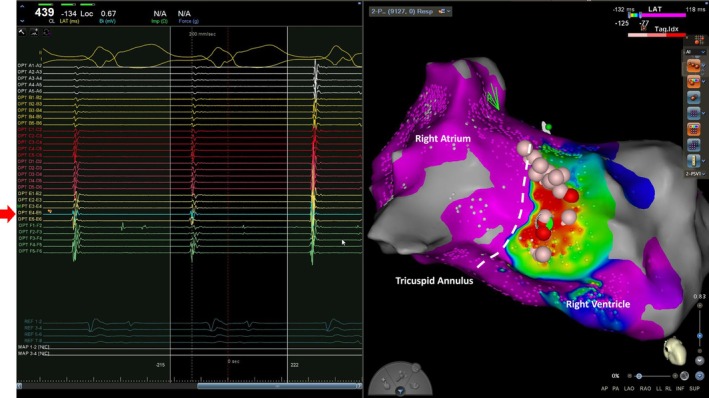709x398 pixels.
Task: Switch to the INF view
Action: pos(680,389)
